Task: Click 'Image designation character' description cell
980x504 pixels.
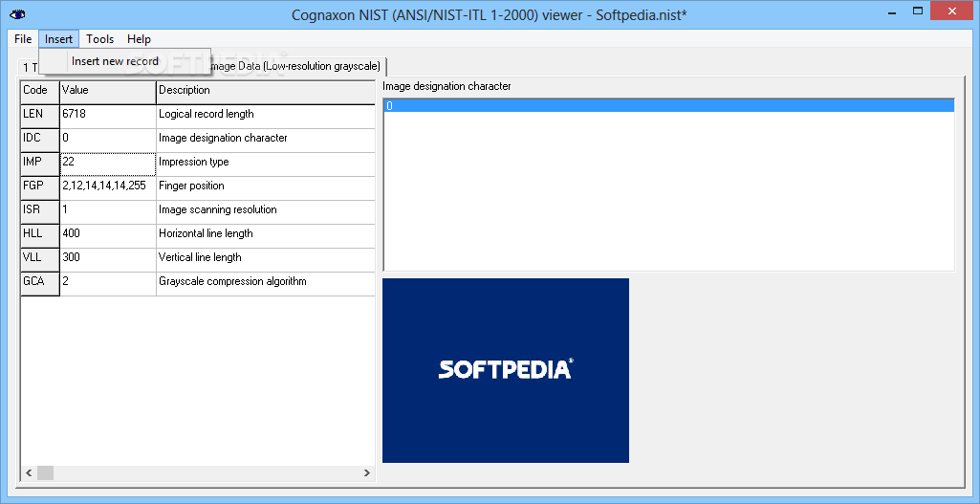Action: coord(266,140)
